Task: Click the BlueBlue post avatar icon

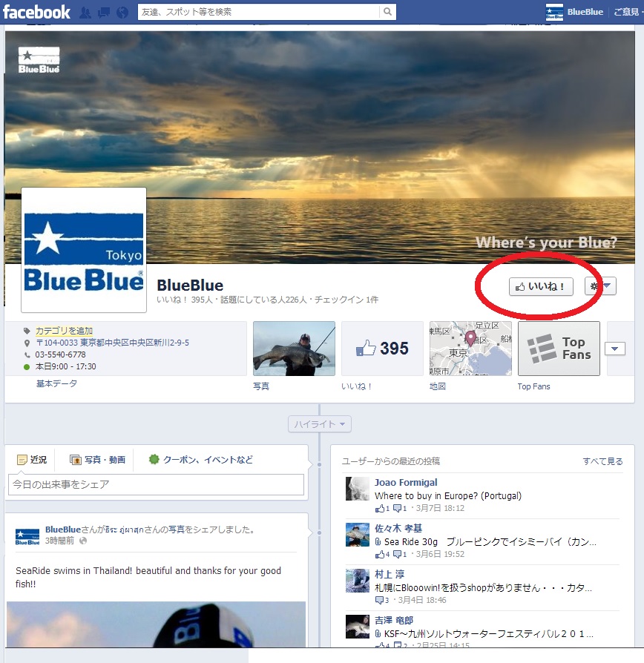Action: click(27, 535)
